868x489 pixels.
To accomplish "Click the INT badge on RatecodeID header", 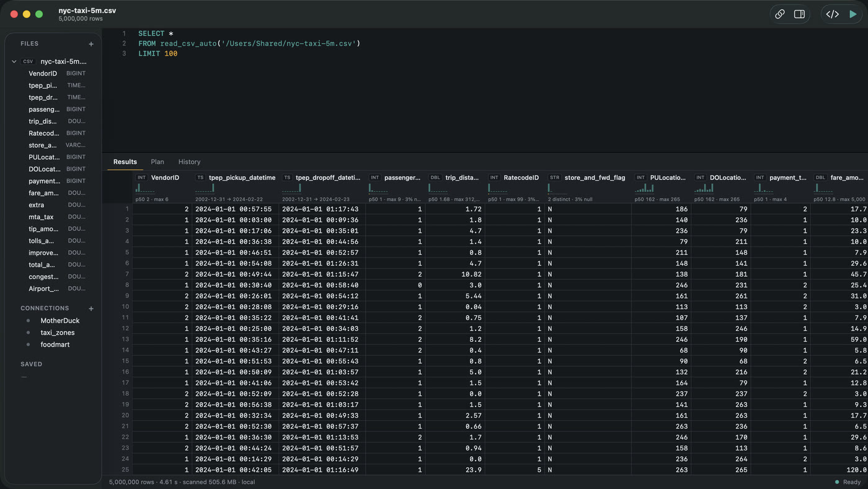I will [x=494, y=177].
